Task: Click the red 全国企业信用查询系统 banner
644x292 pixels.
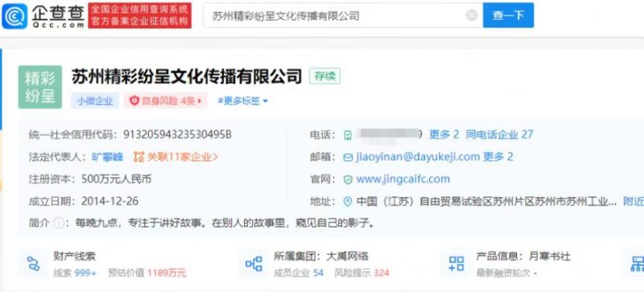Action: (x=139, y=15)
